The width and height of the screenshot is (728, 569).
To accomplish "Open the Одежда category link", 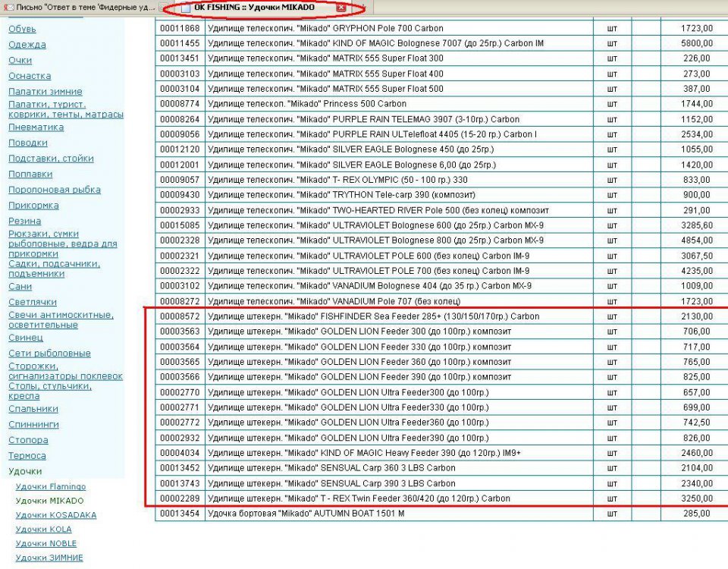I will (x=27, y=45).
